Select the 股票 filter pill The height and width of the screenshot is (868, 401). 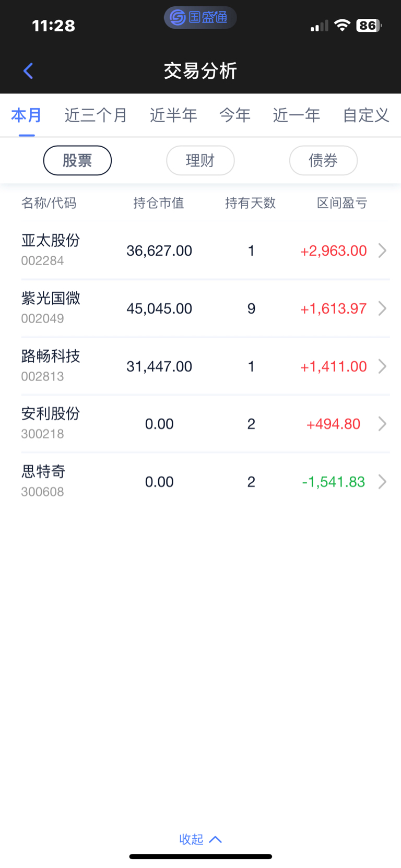(x=77, y=160)
